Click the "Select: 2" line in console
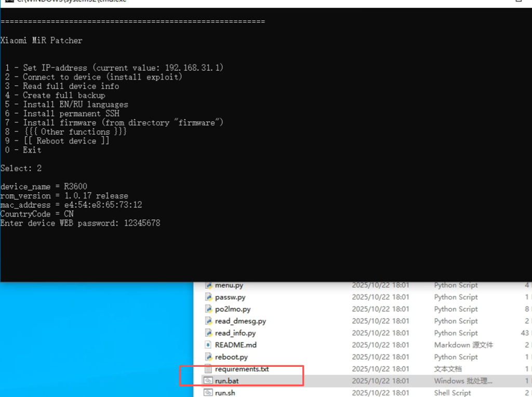532x397 pixels. 21,168
